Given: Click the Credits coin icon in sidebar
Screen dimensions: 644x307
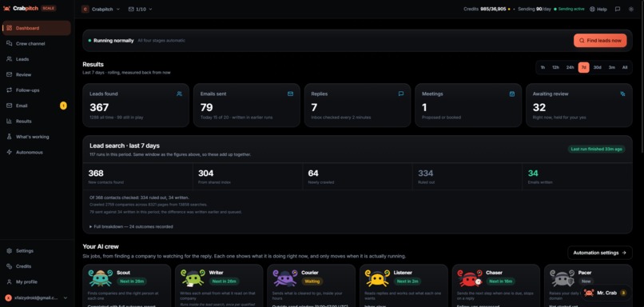Looking at the screenshot, I should coord(9,266).
